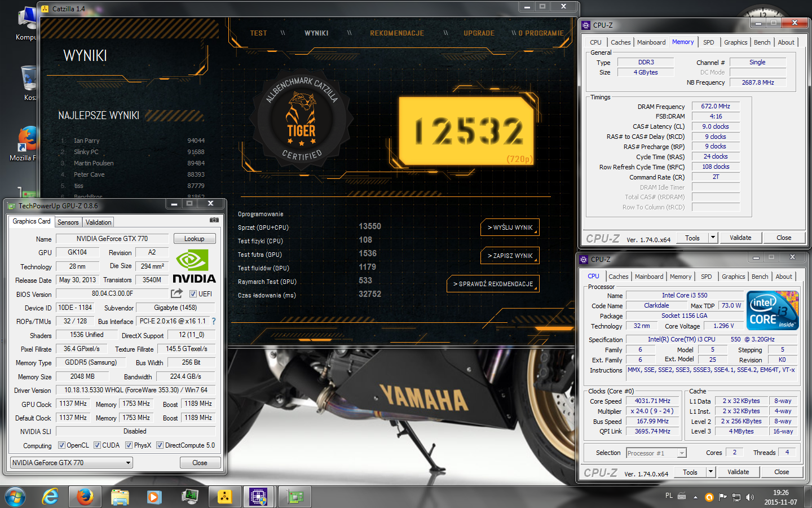Select Mainboard tab in lower CPU-Z window

(x=649, y=277)
